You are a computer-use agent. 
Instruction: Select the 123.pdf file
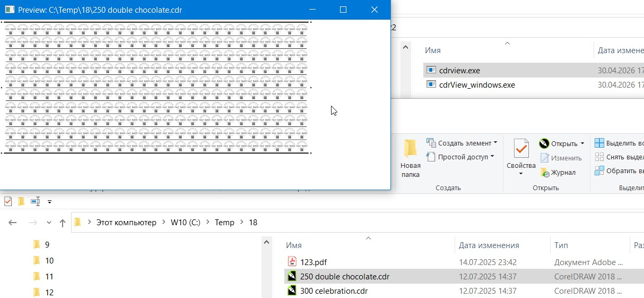314,262
